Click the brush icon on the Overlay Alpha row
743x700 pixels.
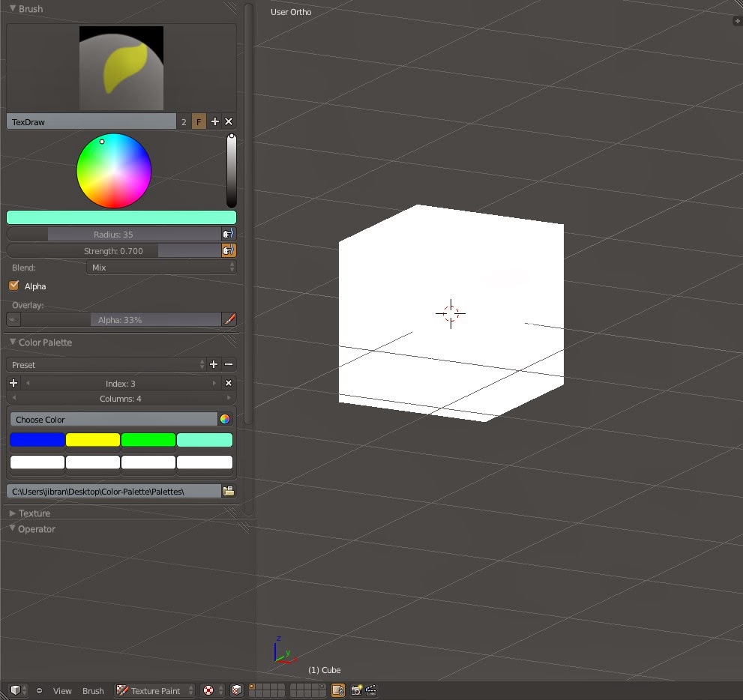click(229, 319)
